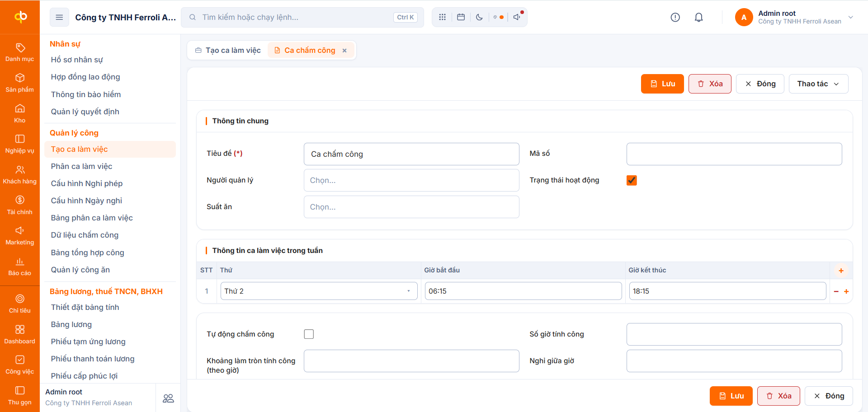The width and height of the screenshot is (868, 412).
Task: Uncheck Trạng thái hoạt động checkbox
Action: coord(632,180)
